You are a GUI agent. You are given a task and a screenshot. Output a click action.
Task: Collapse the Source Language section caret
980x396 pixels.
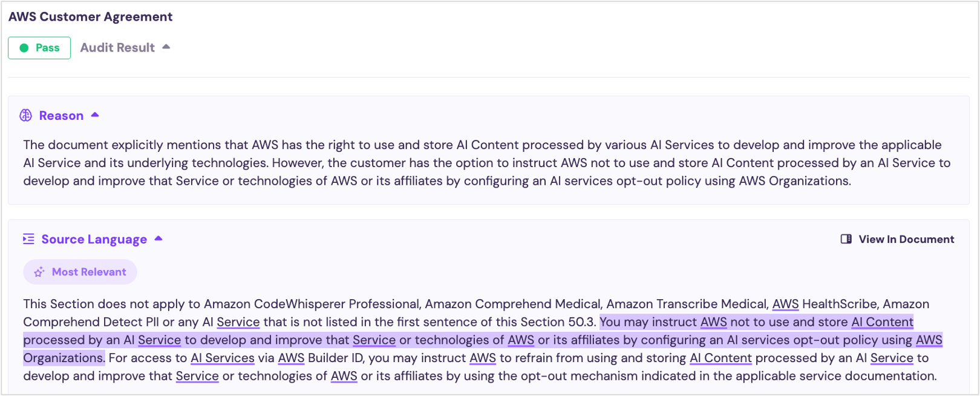point(158,239)
